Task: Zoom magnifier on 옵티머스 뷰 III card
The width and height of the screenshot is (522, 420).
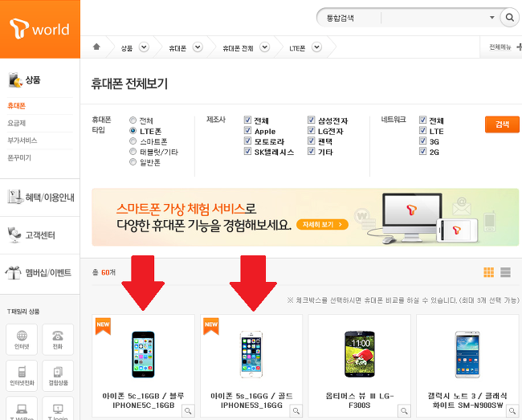Action: point(404,410)
